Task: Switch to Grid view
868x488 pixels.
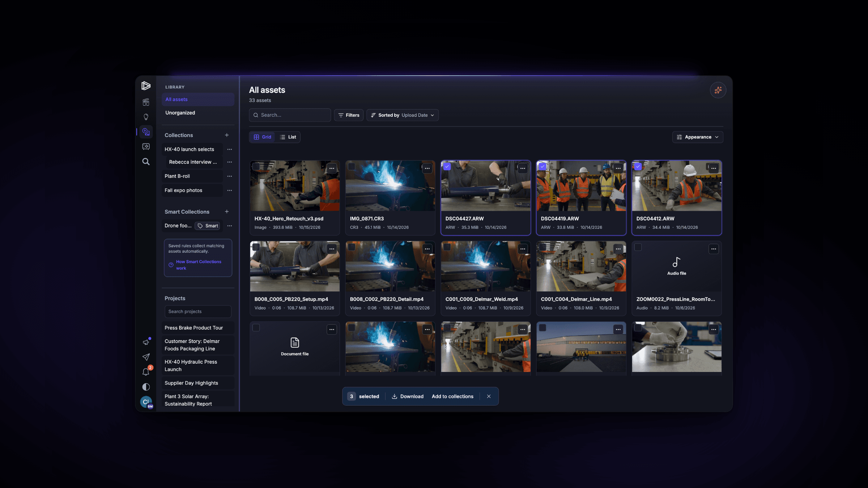Action: 263,137
